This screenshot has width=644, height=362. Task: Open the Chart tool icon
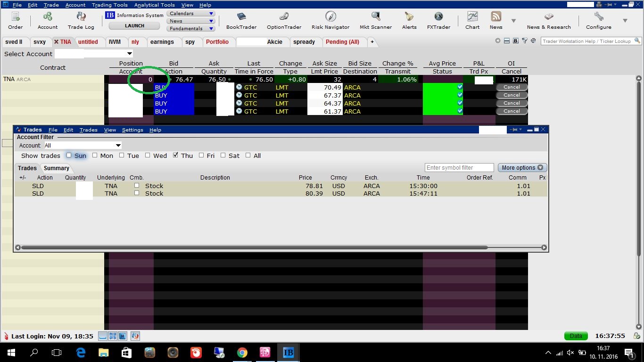click(472, 21)
